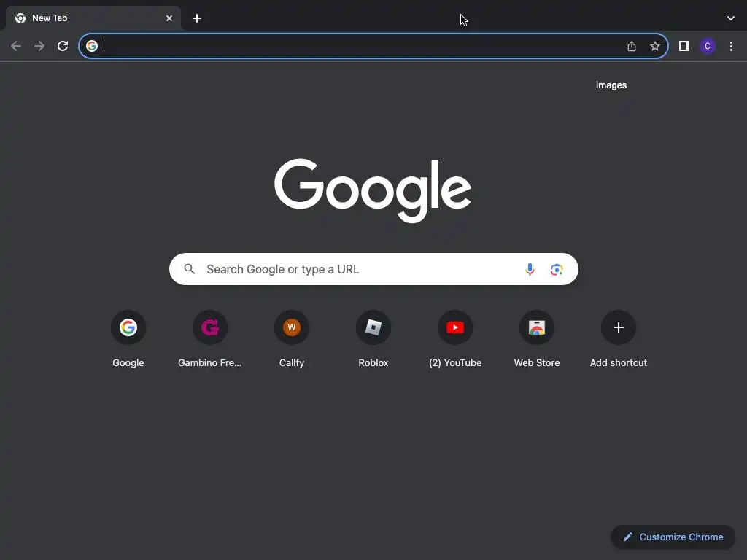This screenshot has width=747, height=560.
Task: Share this page via share icon
Action: pyautogui.click(x=632, y=46)
